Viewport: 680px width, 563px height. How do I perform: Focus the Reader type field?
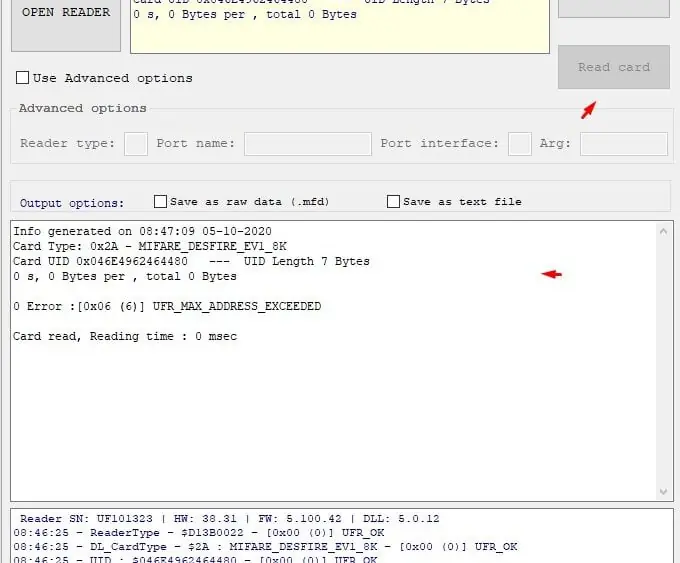pyautogui.click(x=136, y=144)
